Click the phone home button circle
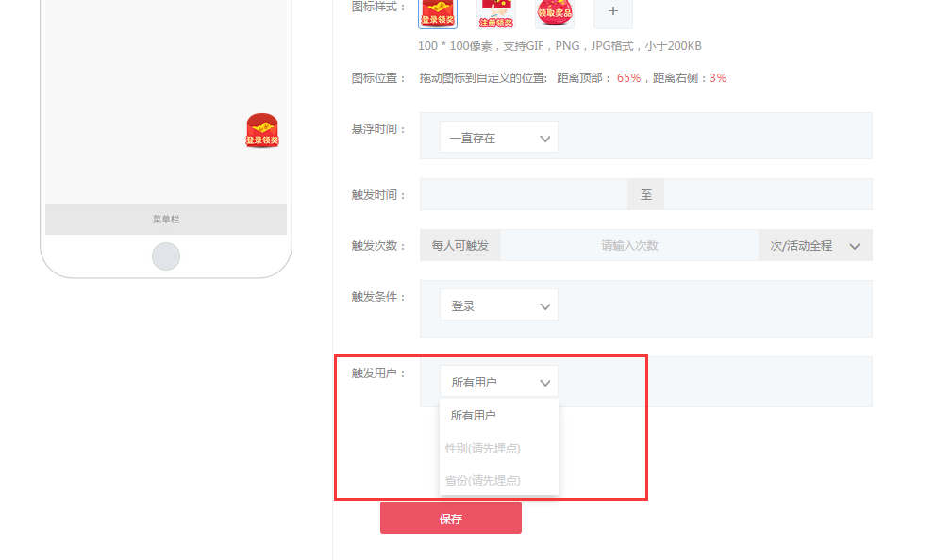Viewport: 935px width, 560px height. tap(165, 255)
